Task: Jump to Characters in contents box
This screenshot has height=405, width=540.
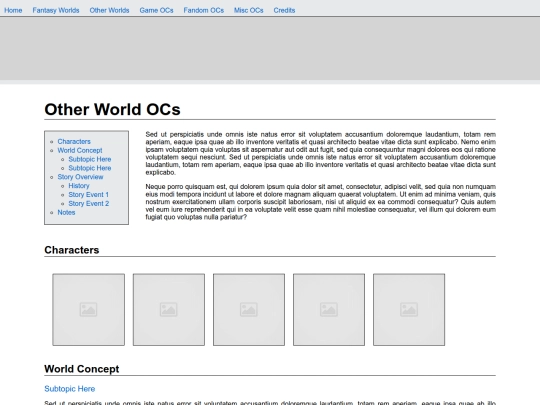Action: pyautogui.click(x=74, y=142)
